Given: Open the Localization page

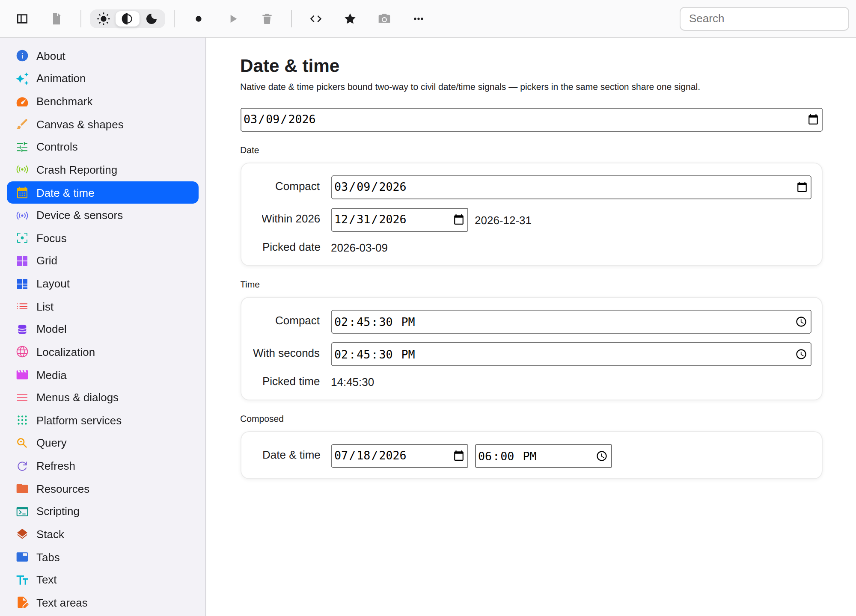Looking at the screenshot, I should click(x=103, y=352).
